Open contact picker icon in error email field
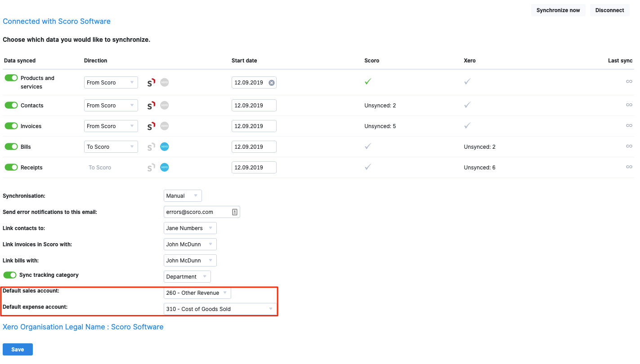This screenshot has height=364, width=640. point(235,212)
